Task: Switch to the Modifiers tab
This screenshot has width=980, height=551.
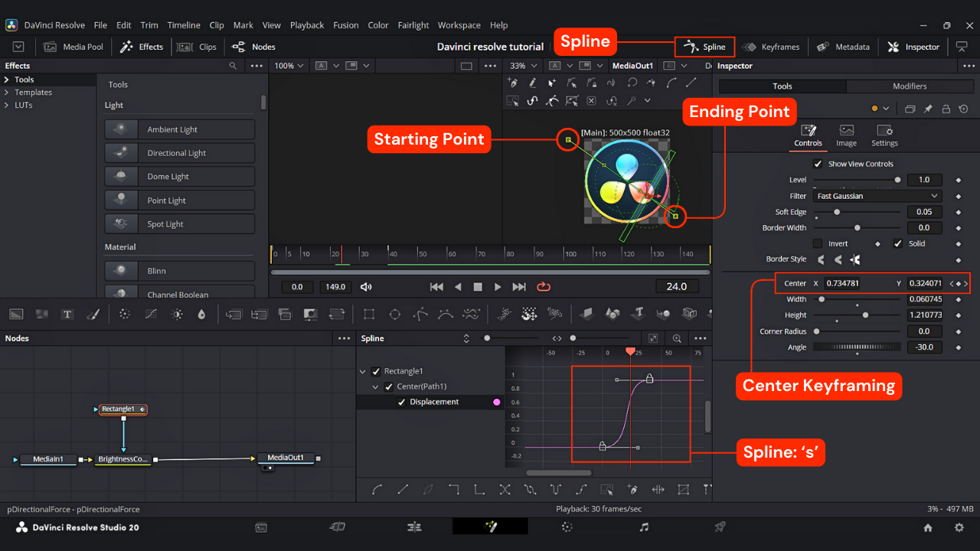Action: (910, 86)
